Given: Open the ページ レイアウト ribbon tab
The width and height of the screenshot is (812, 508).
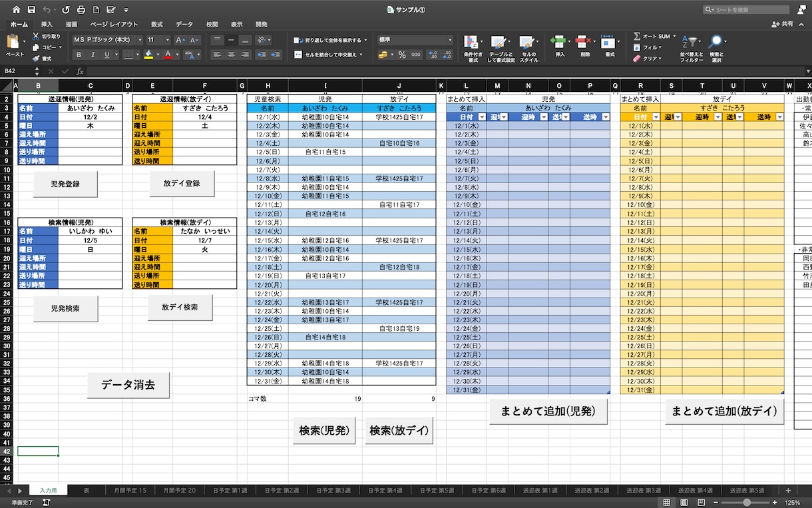Looking at the screenshot, I should pyautogui.click(x=114, y=24).
